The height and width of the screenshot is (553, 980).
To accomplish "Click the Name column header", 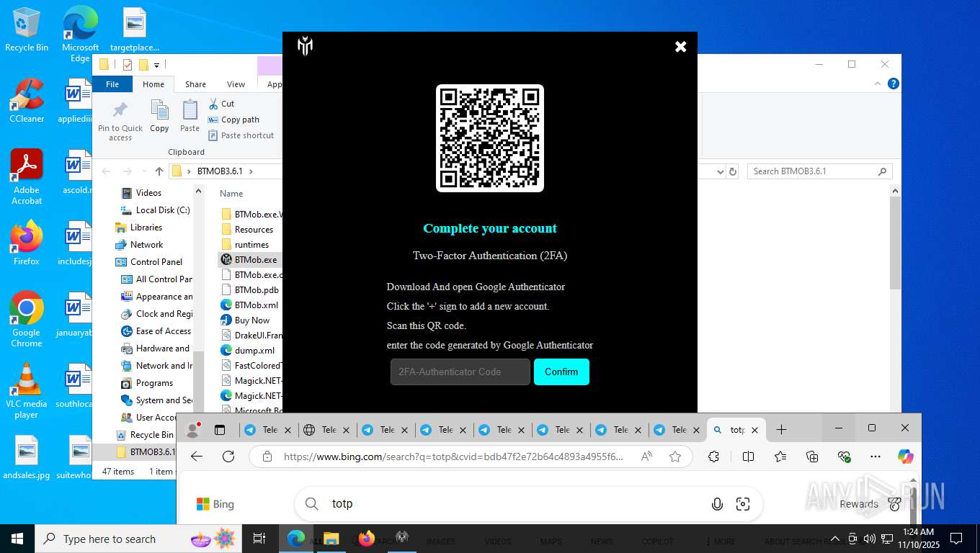I will click(x=231, y=193).
